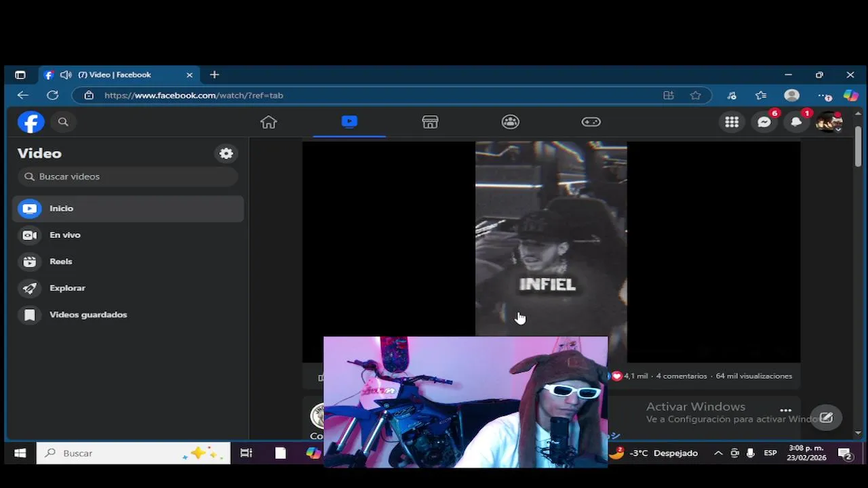Image resolution: width=868 pixels, height=488 pixels.
Task: Click the scrollbar down arrow
Action: 858,432
